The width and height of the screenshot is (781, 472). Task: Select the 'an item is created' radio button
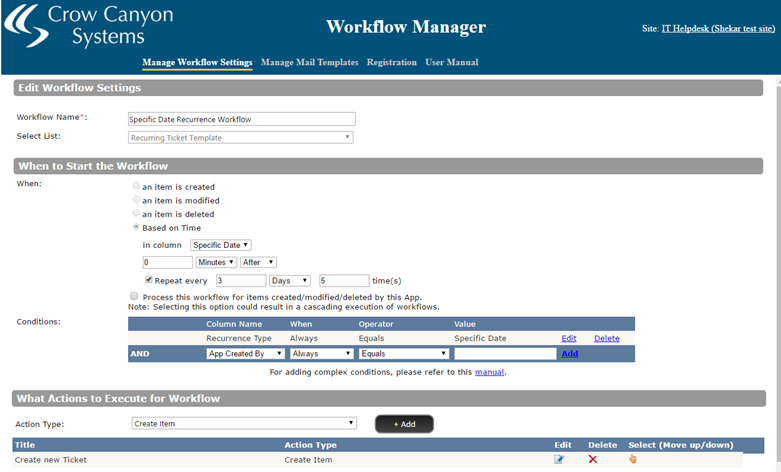(x=136, y=186)
